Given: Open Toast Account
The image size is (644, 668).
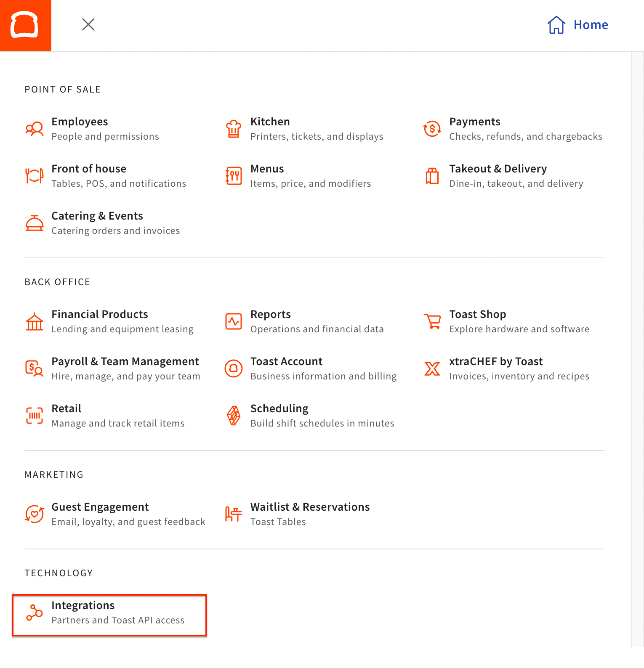Looking at the screenshot, I should [286, 361].
